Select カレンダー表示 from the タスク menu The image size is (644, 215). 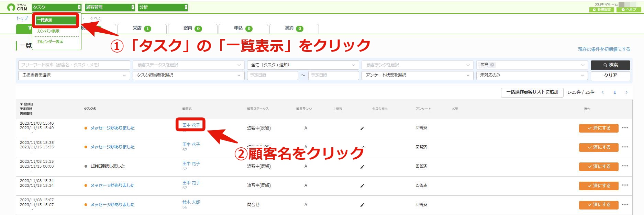tap(50, 42)
